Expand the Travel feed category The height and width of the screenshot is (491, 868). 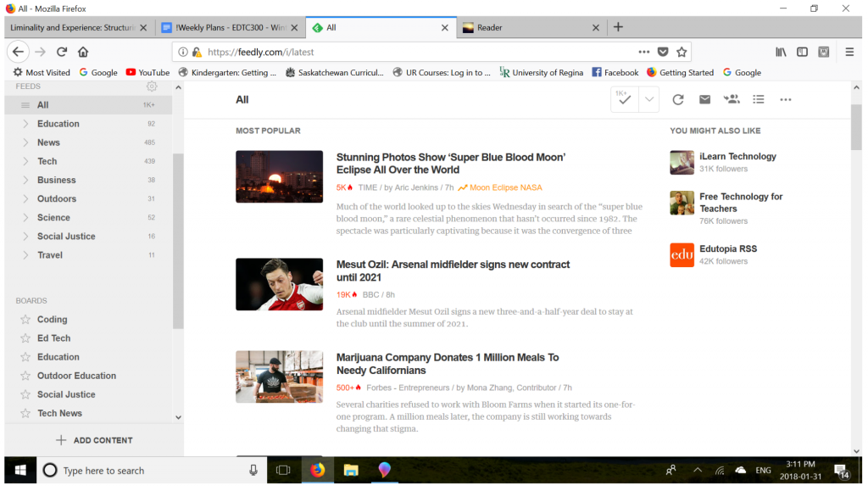coord(25,255)
